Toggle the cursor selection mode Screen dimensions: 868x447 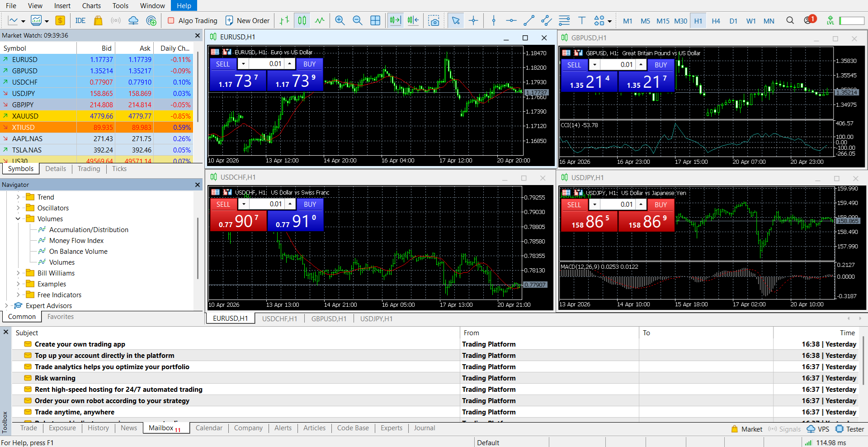[x=456, y=20]
